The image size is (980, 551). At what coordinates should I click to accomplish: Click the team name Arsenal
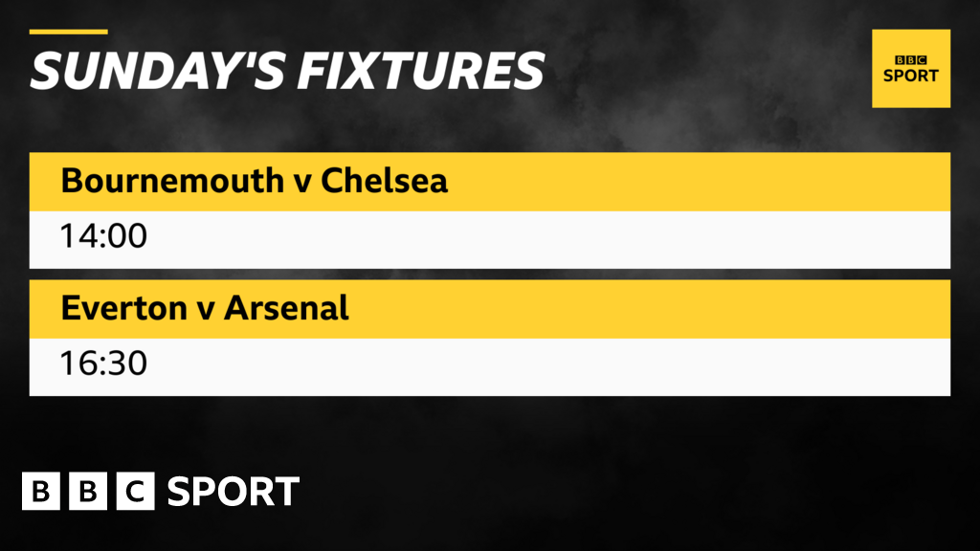[286, 308]
